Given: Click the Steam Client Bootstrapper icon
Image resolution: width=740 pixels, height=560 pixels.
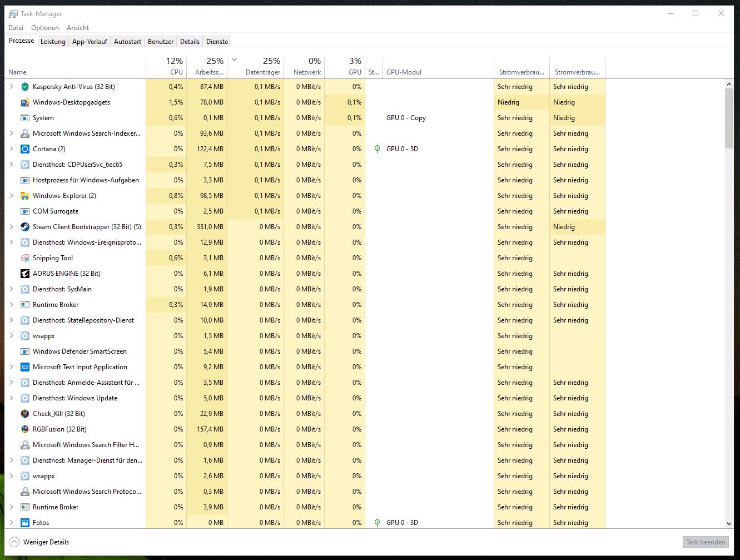Looking at the screenshot, I should (24, 227).
